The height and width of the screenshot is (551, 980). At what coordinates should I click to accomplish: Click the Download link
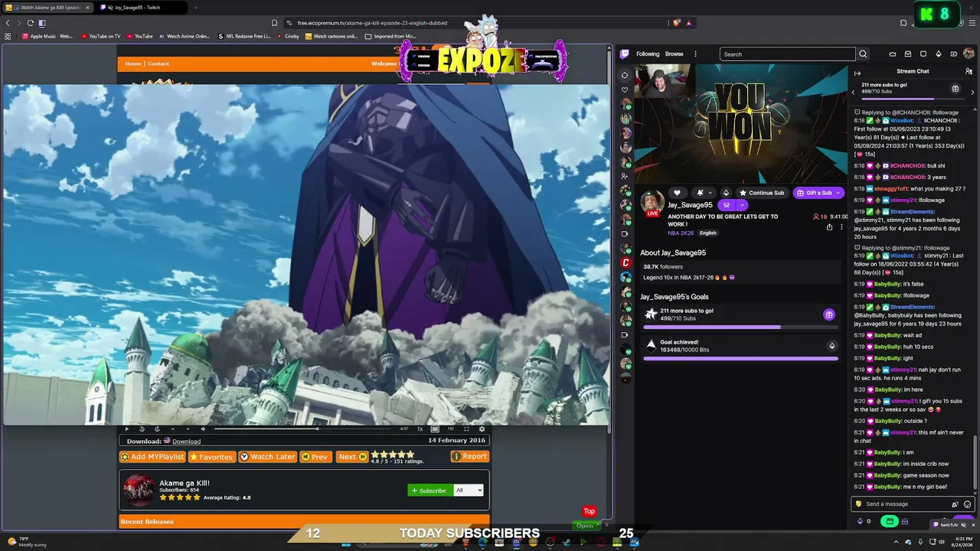(186, 441)
